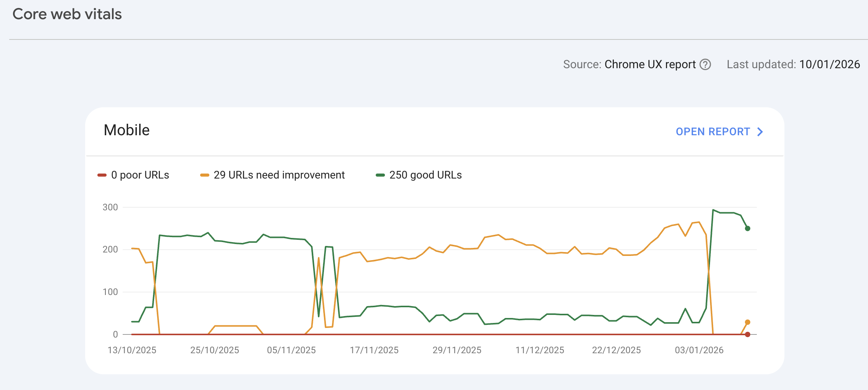Toggle visibility of 250 good URLs series
The height and width of the screenshot is (390, 868).
[419, 175]
